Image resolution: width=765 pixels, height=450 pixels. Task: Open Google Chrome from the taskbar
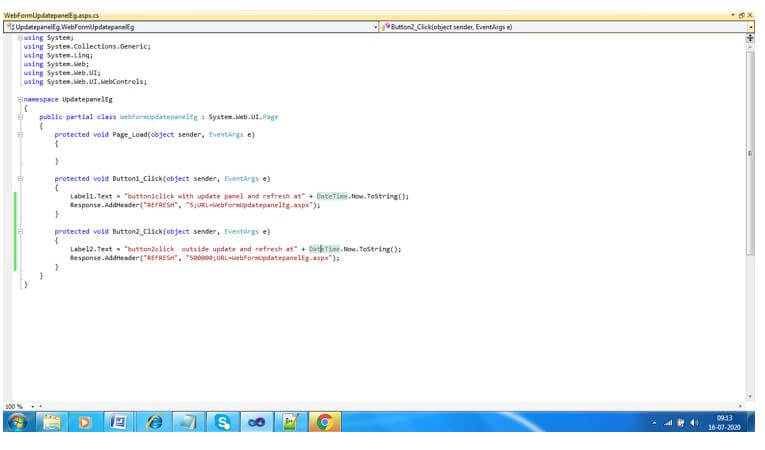point(324,422)
